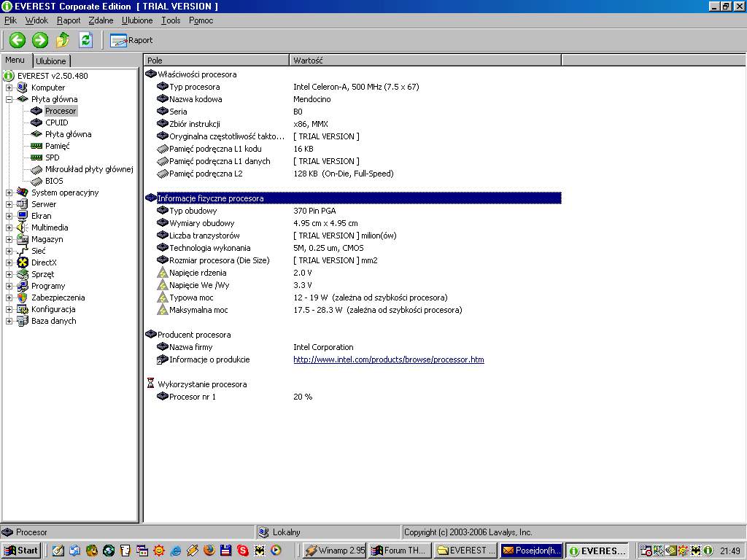Expand the Ekran tree node

point(9,216)
